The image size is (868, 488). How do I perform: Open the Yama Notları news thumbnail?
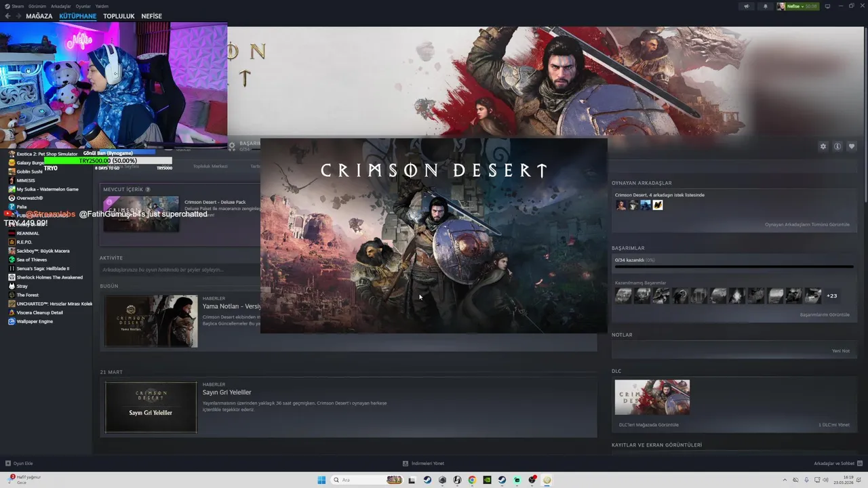(151, 321)
